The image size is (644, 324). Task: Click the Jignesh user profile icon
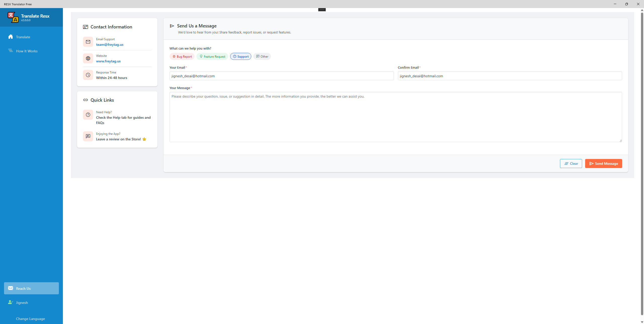coord(10,302)
